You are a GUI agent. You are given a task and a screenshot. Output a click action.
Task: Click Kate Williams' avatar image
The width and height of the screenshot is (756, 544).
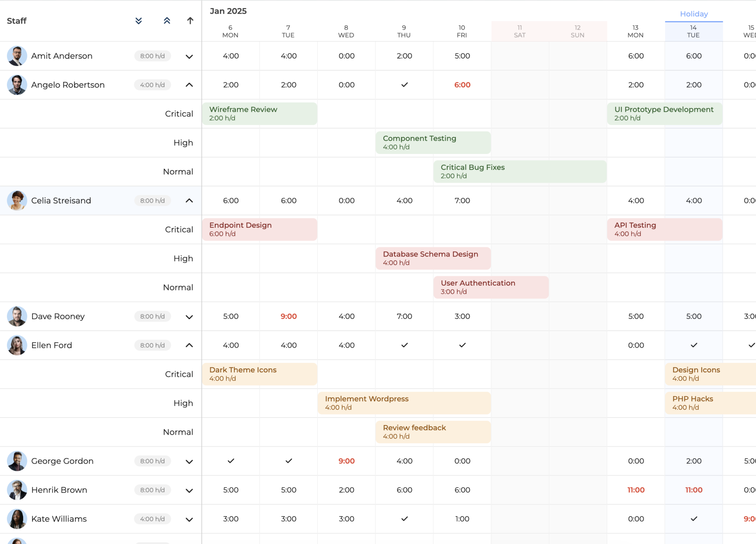[17, 519]
